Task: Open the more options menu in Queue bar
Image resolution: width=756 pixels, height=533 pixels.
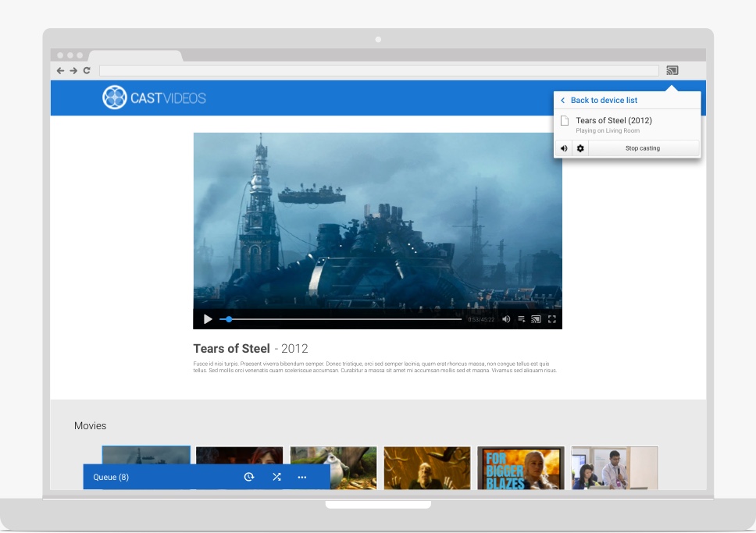Action: 302,477
